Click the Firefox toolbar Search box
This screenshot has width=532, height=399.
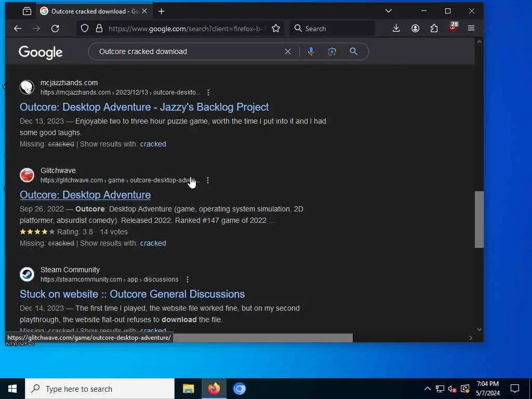332,29
